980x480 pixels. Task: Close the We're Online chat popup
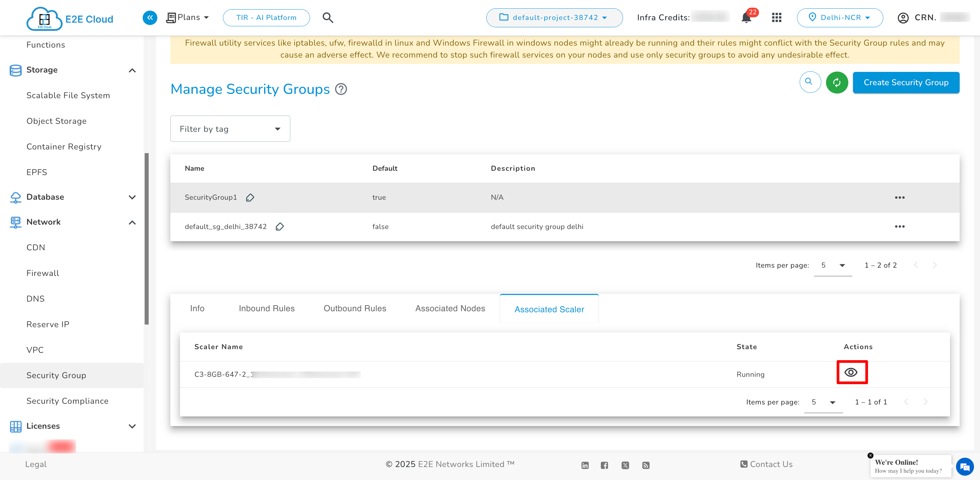870,455
